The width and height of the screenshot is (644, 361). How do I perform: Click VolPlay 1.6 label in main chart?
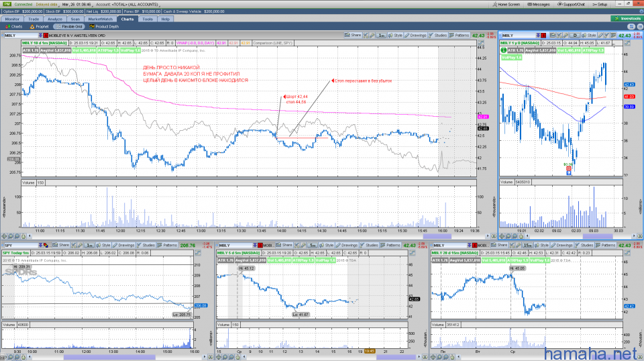(131, 50)
